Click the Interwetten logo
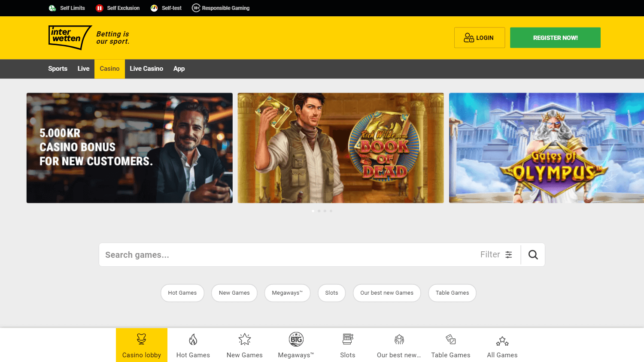 point(70,37)
